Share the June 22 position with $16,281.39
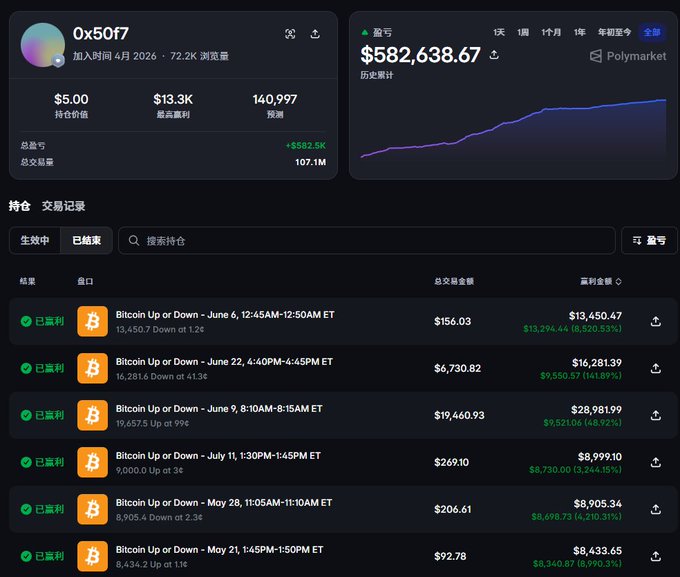This screenshot has height=577, width=680. coord(656,368)
